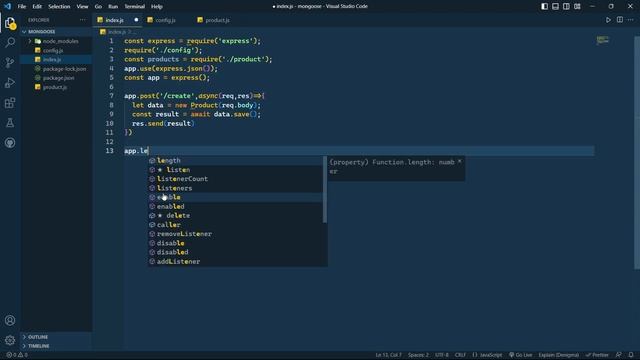Open the Testing flask view
Viewport: 640px width, 360px height.
click(x=10, y=122)
